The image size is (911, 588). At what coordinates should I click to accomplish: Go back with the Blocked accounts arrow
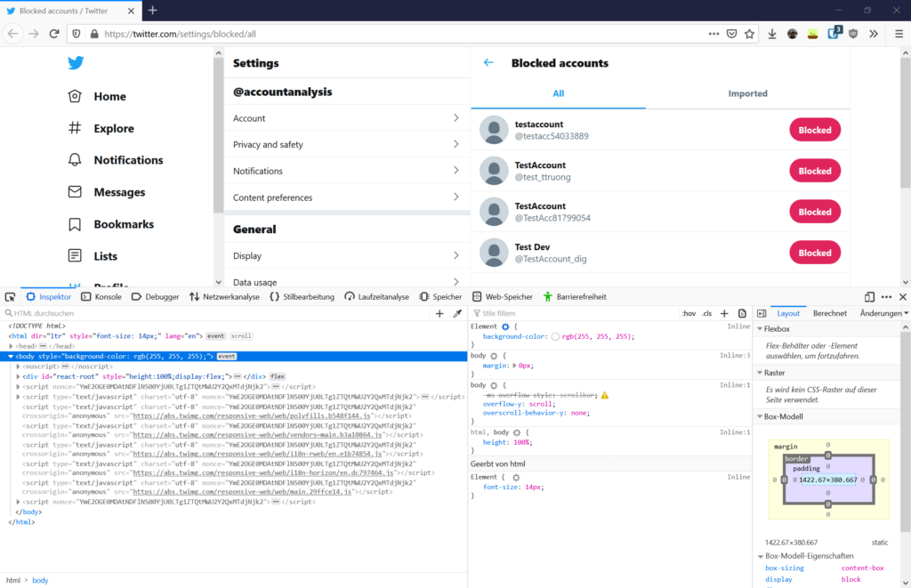tap(488, 63)
